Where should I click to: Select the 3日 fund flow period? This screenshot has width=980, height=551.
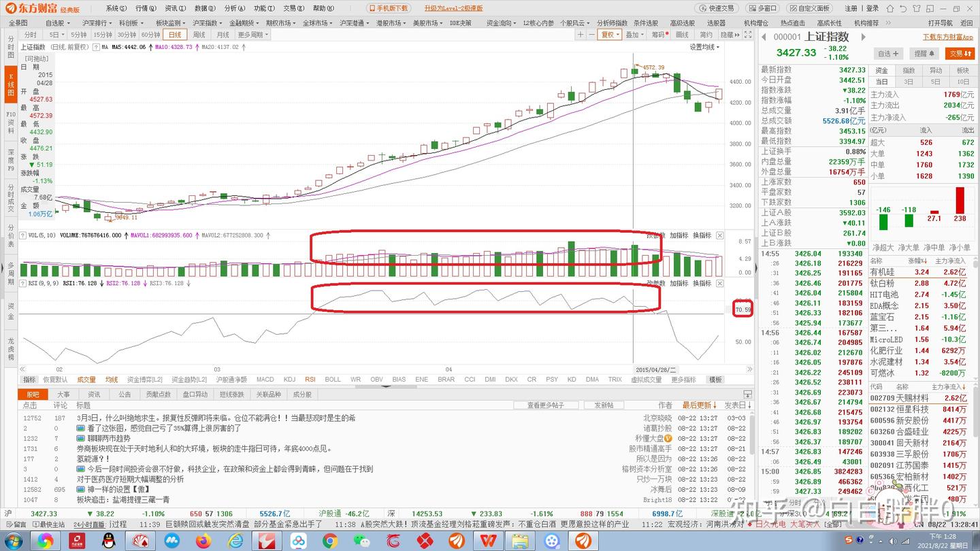point(909,82)
